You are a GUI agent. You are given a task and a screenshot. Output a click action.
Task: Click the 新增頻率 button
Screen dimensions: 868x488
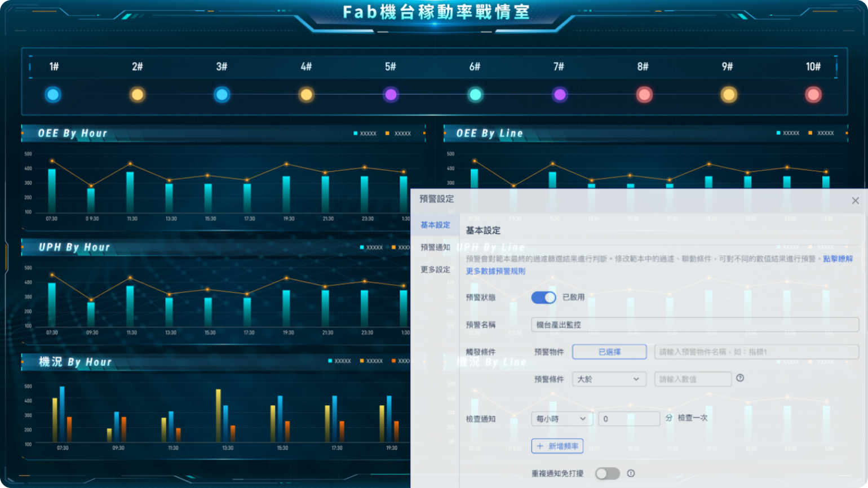[557, 446]
